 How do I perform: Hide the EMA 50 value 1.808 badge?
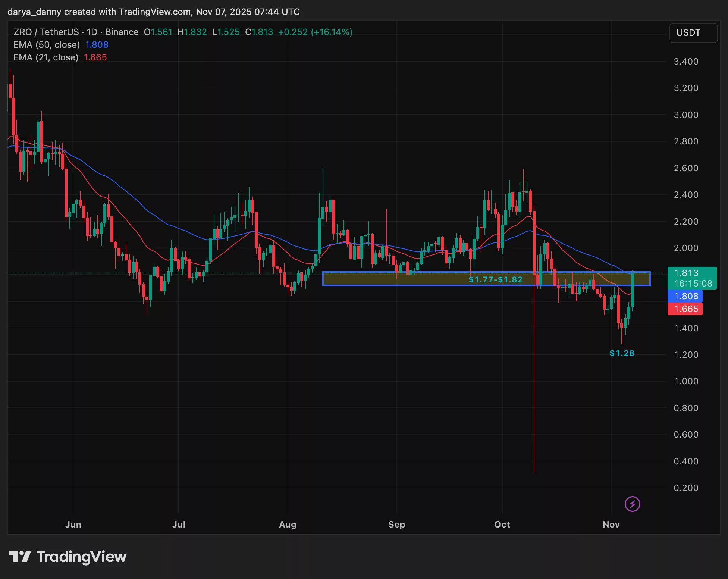pyautogui.click(x=685, y=296)
